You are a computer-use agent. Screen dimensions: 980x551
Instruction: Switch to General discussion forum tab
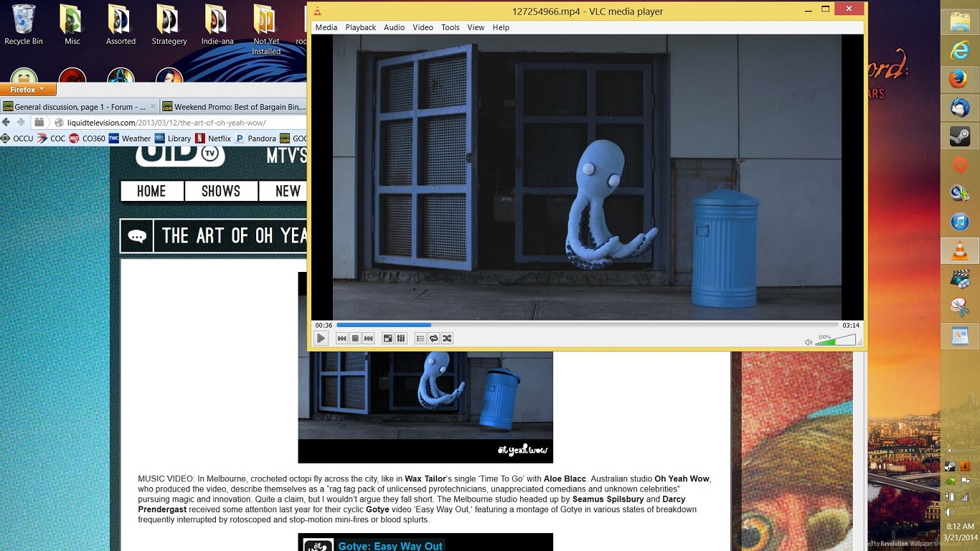(x=80, y=107)
